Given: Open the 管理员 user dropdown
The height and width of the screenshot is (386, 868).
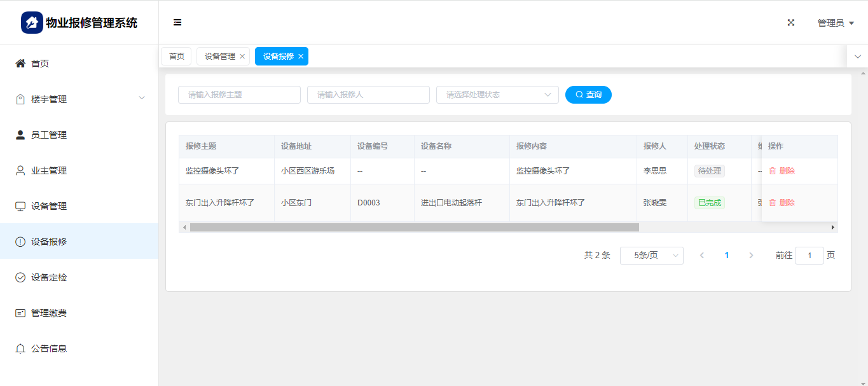Looking at the screenshot, I should tap(835, 23).
